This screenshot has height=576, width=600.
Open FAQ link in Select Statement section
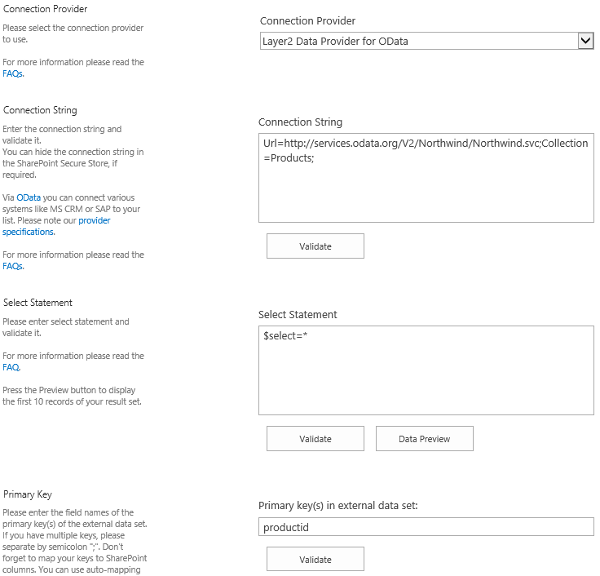point(12,367)
